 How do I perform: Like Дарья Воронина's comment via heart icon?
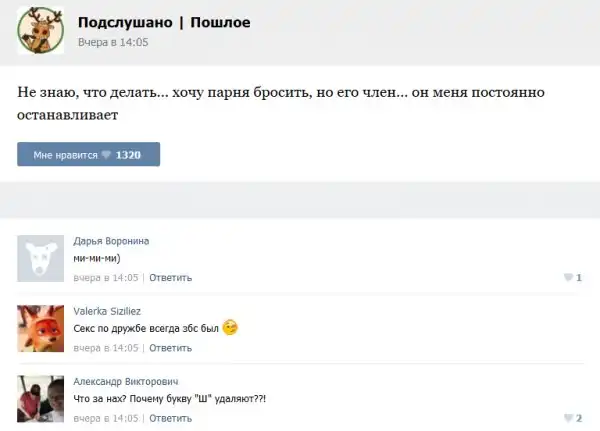[568, 277]
